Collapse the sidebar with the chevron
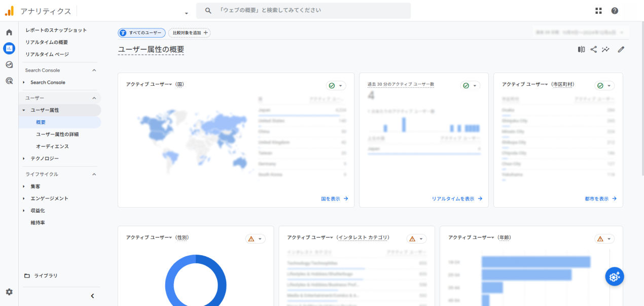The image size is (644, 306). pyautogui.click(x=92, y=296)
